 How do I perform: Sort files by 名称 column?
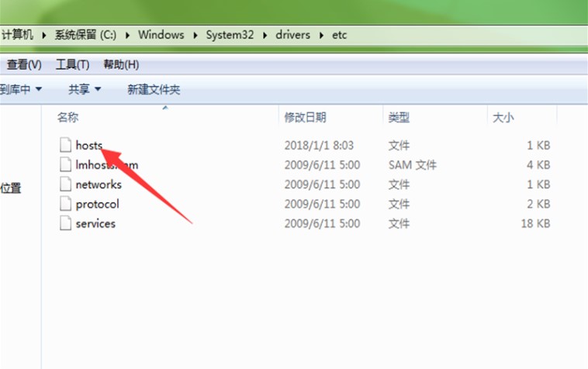68,118
